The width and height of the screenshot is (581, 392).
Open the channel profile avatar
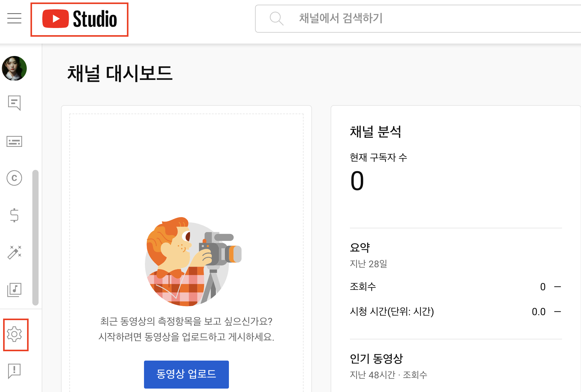tap(14, 68)
